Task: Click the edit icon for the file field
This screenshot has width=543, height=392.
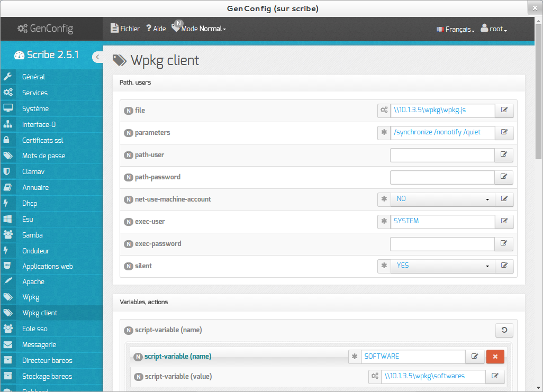Action: click(504, 110)
